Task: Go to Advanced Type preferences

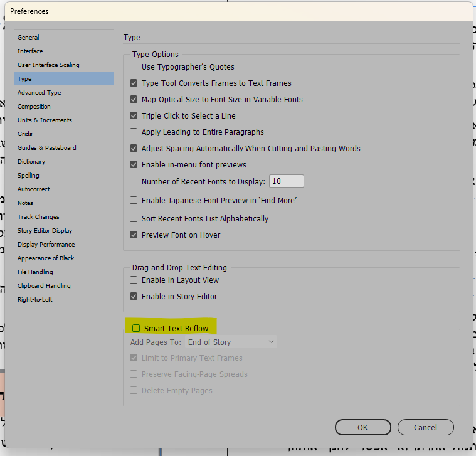Action: [64, 93]
